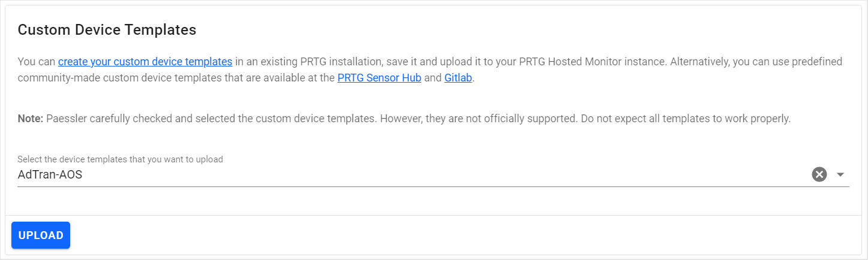The height and width of the screenshot is (260, 868).
Task: Clear the selected AdTran-AOS template
Action: point(819,174)
